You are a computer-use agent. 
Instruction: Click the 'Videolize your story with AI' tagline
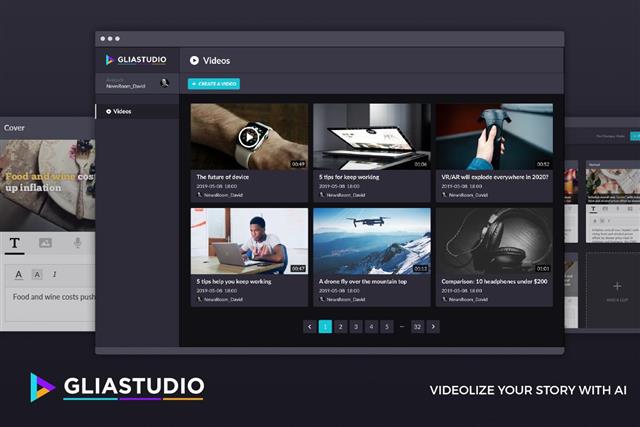point(528,390)
